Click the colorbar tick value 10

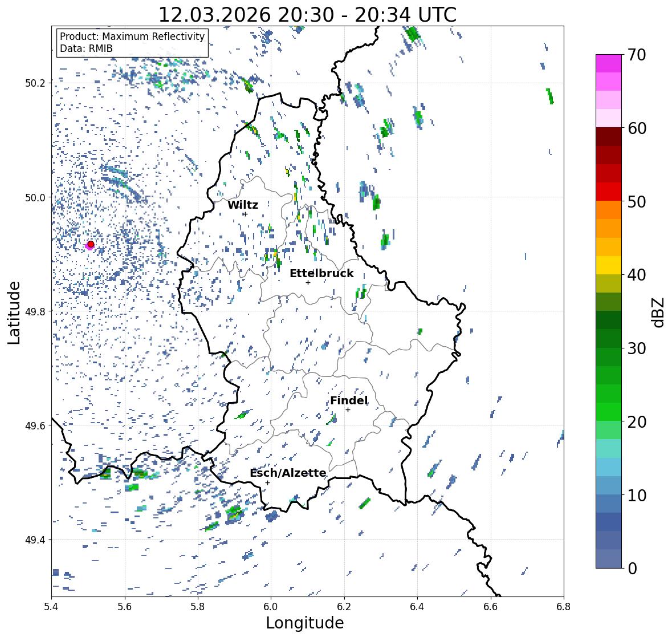click(637, 495)
